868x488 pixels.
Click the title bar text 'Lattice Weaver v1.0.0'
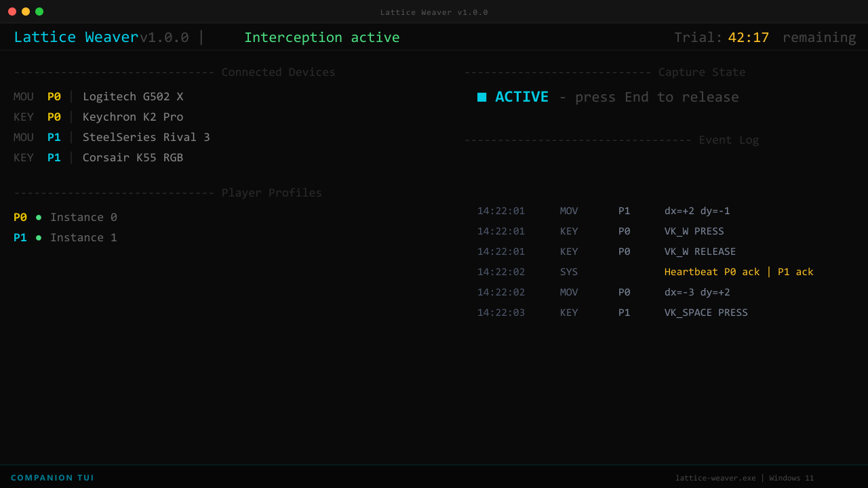coord(434,12)
